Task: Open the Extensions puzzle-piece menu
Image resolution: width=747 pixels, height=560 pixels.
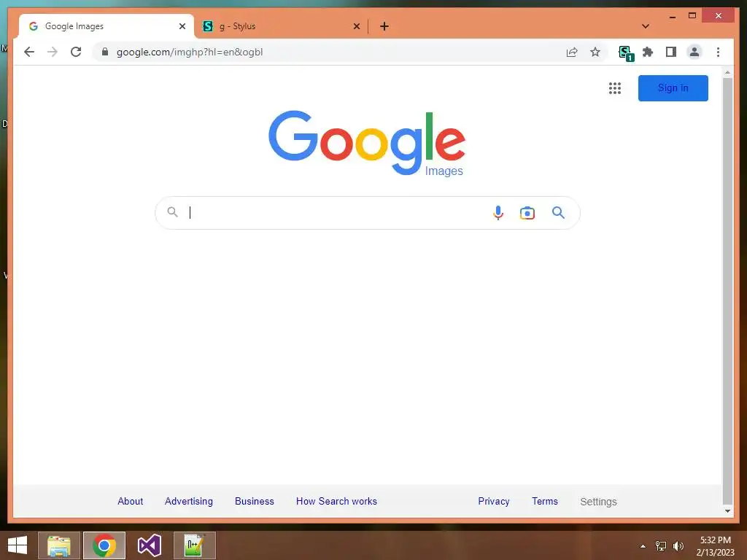Action: coord(648,52)
